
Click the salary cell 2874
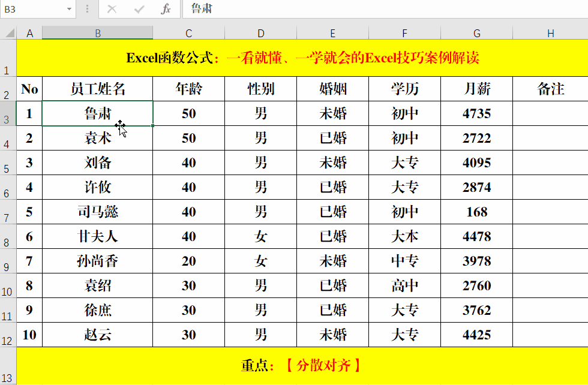tap(476, 187)
